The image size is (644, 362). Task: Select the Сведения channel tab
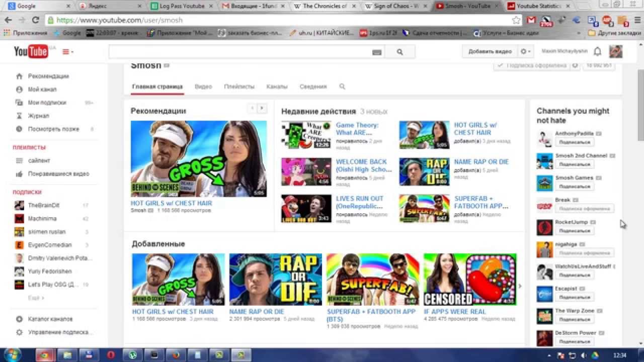pyautogui.click(x=313, y=86)
